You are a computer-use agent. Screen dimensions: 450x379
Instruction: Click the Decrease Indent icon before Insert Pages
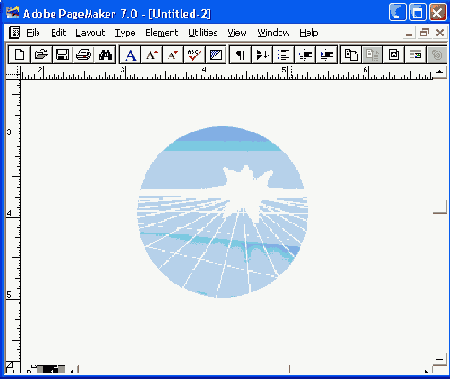click(327, 55)
